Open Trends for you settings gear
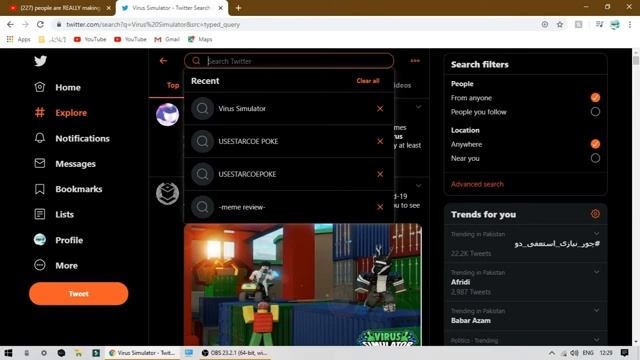The height and width of the screenshot is (360, 640). [x=595, y=214]
